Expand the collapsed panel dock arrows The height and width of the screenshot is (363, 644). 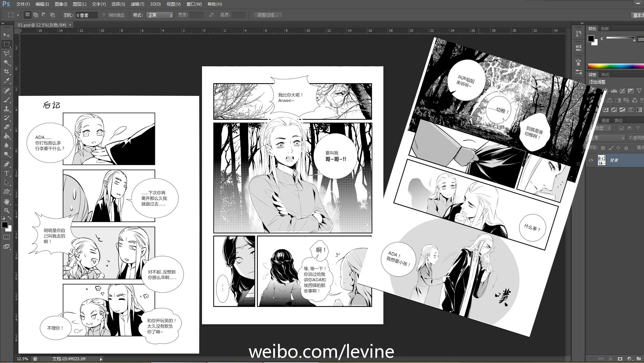point(582,23)
